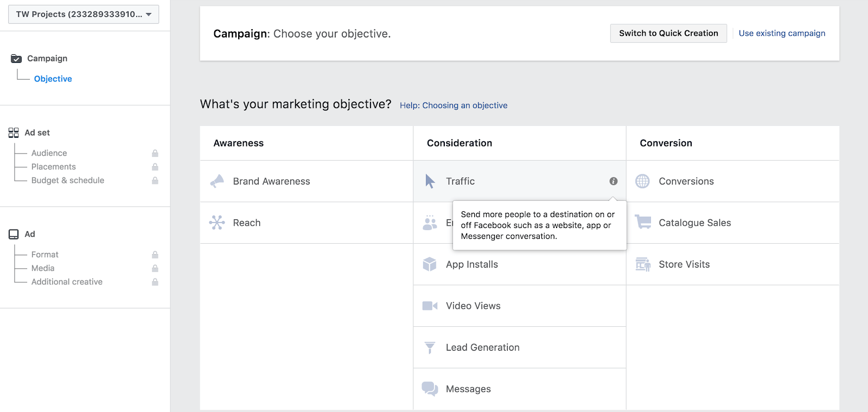Click the Catalogue Sales cart icon

[x=643, y=222]
